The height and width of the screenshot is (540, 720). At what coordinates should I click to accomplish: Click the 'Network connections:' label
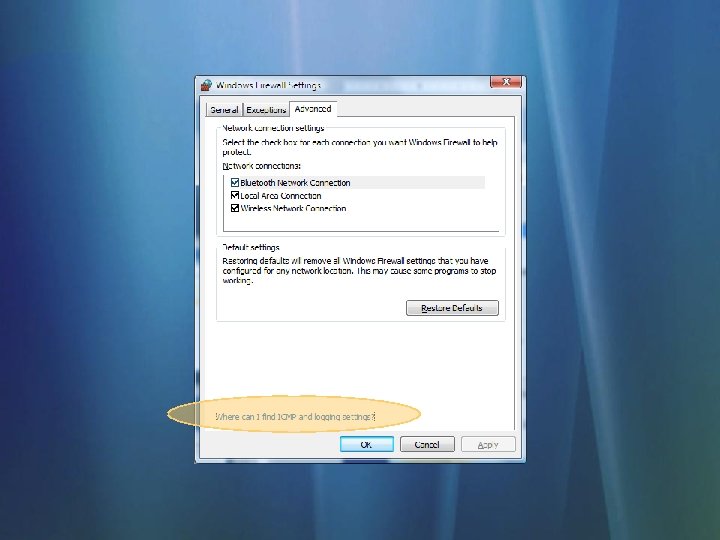click(262, 166)
